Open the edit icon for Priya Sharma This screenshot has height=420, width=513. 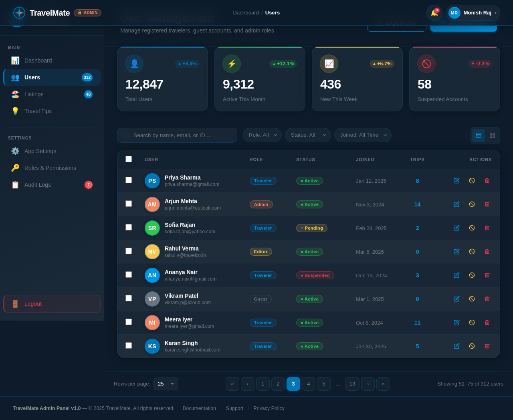(x=456, y=181)
